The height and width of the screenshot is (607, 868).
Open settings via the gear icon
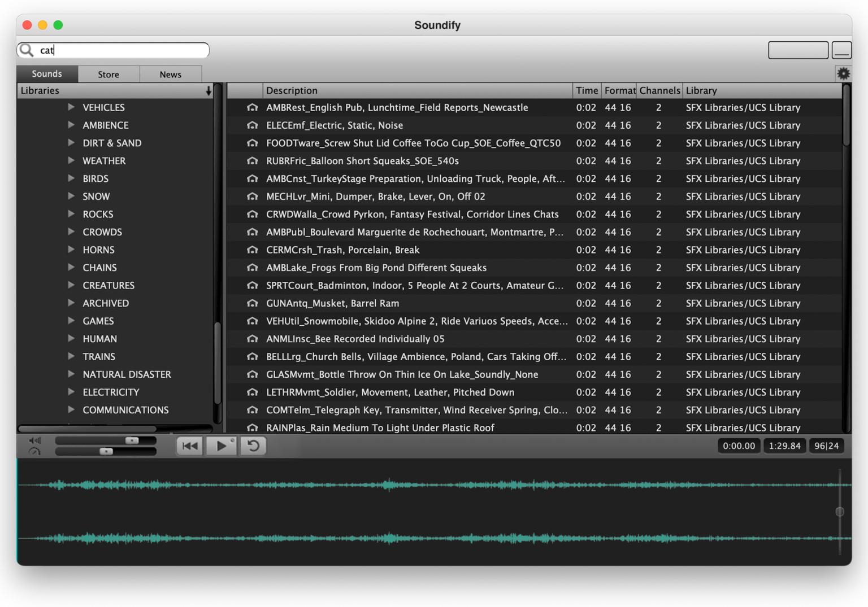point(843,73)
